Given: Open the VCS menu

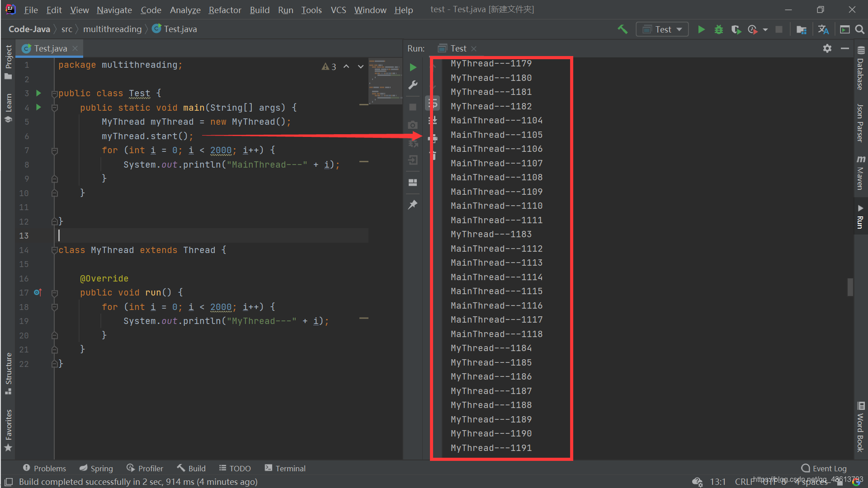Looking at the screenshot, I should click(338, 9).
